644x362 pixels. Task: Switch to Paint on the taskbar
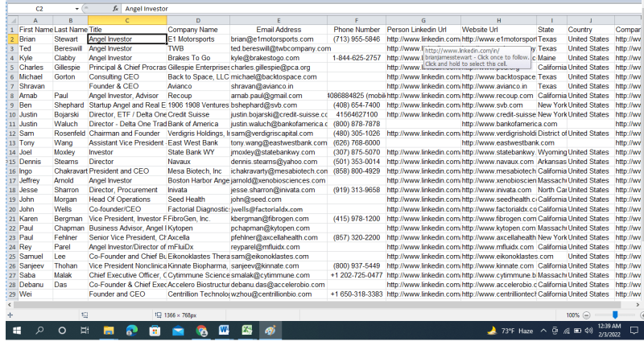pos(270,331)
